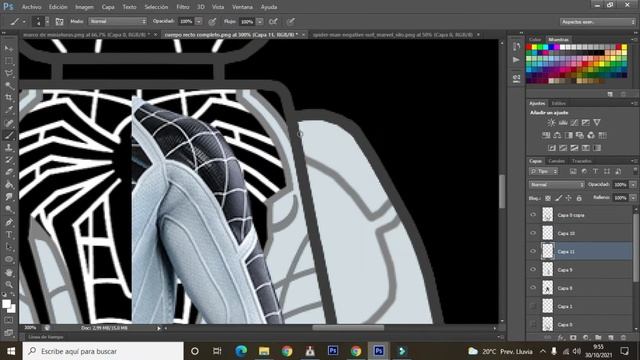Switch to the Trazados tab

pyautogui.click(x=582, y=161)
